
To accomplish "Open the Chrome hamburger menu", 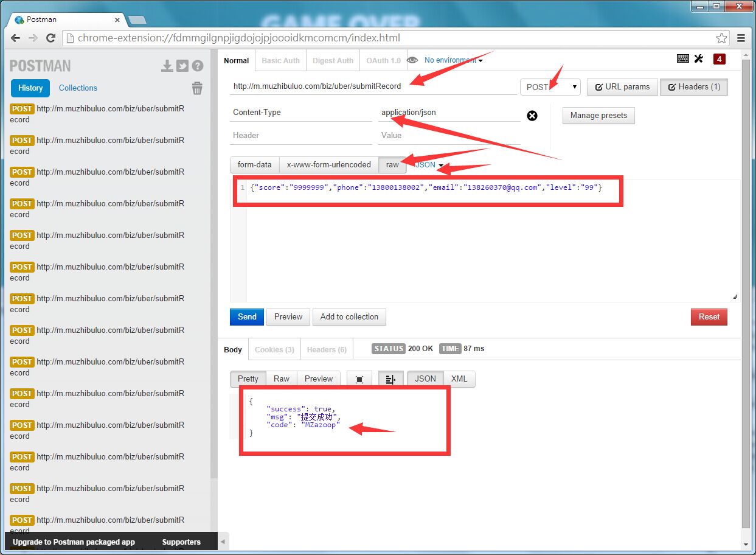I will (x=741, y=38).
